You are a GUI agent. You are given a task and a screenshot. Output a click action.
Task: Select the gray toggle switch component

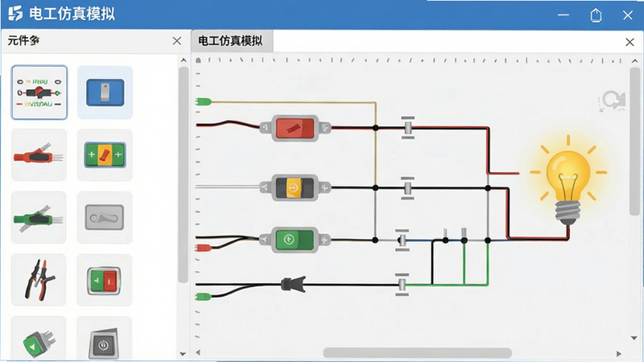[x=105, y=217]
